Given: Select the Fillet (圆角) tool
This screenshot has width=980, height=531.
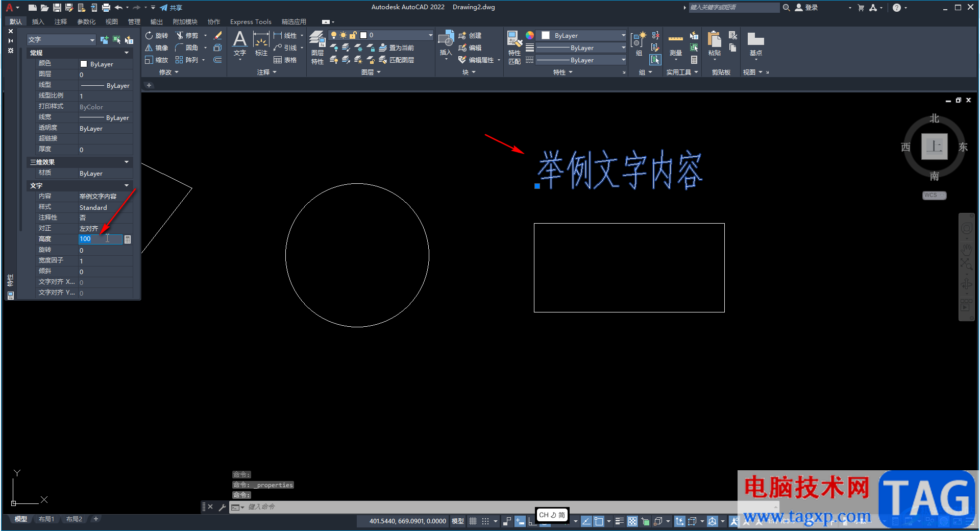Looking at the screenshot, I should (x=187, y=47).
